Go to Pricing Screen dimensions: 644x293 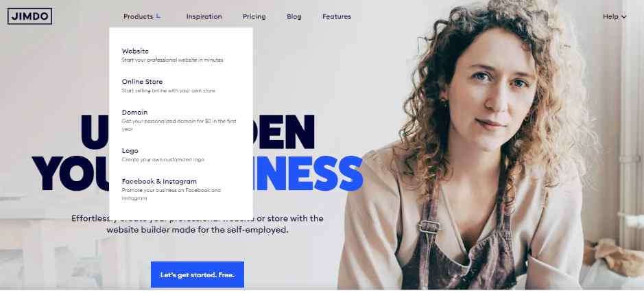pyautogui.click(x=254, y=16)
